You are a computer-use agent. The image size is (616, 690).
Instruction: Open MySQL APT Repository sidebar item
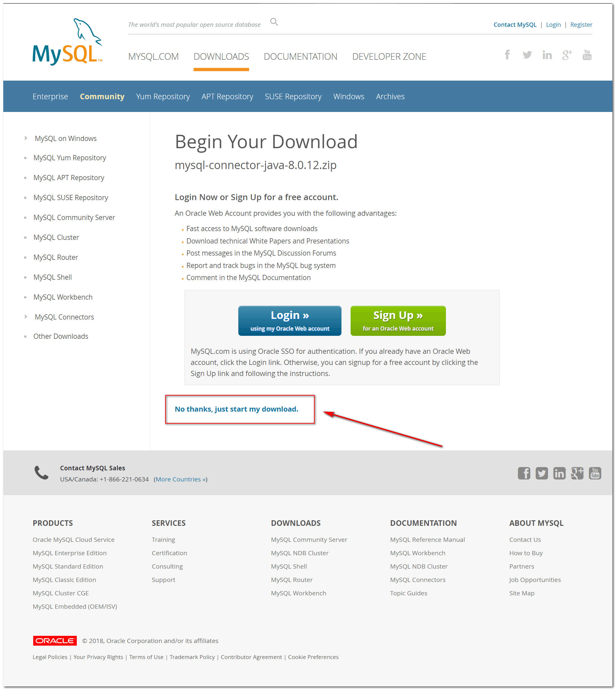click(69, 178)
